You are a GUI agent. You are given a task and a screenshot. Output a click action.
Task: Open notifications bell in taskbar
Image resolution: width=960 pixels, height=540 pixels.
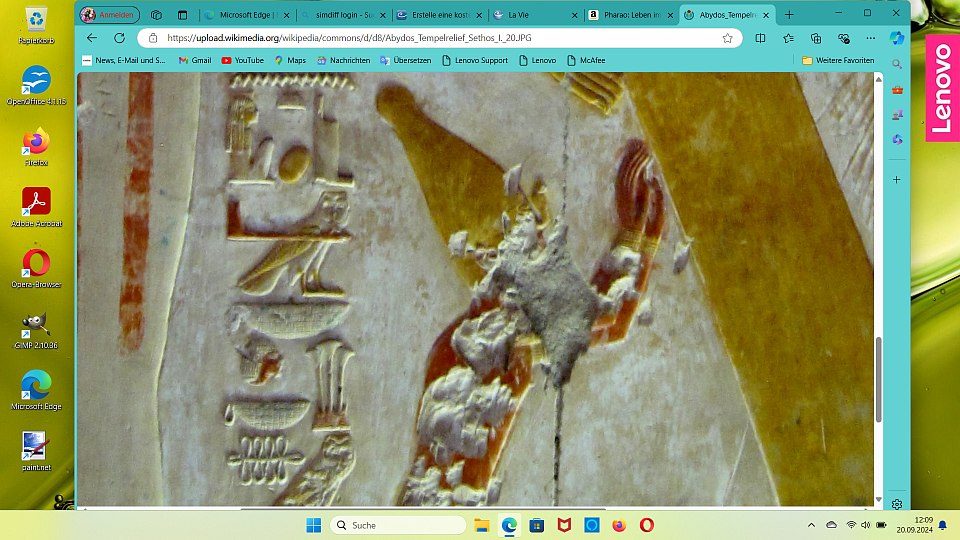click(943, 525)
